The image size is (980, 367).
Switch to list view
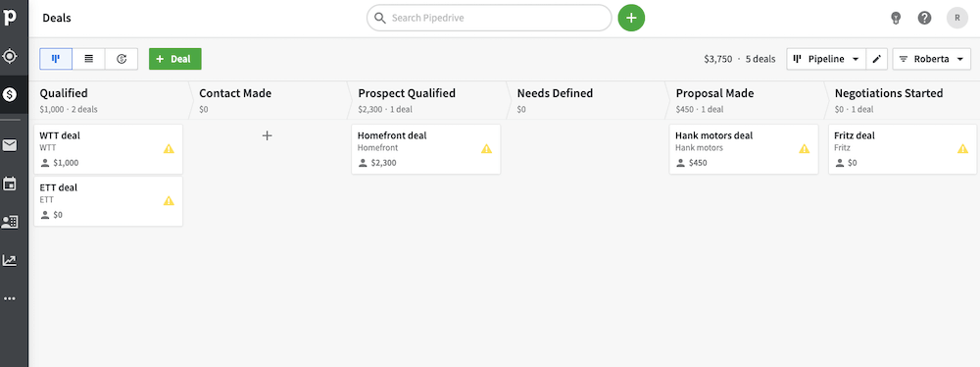(89, 59)
